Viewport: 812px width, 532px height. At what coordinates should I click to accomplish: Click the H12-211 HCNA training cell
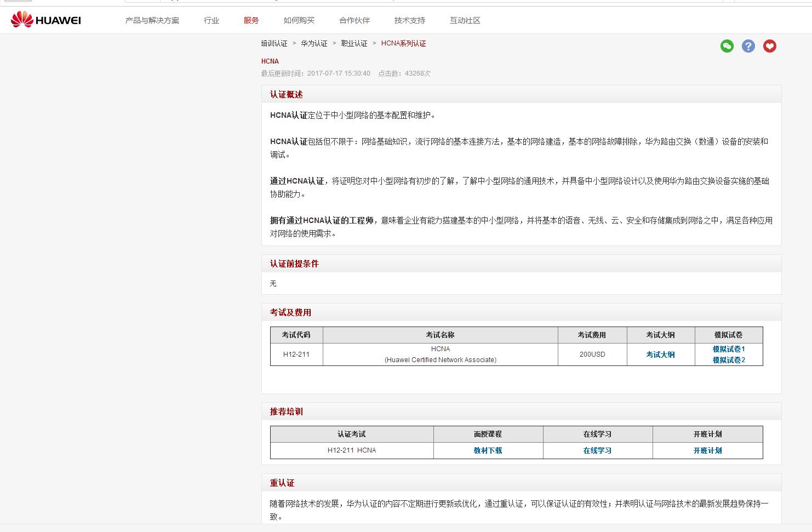352,450
